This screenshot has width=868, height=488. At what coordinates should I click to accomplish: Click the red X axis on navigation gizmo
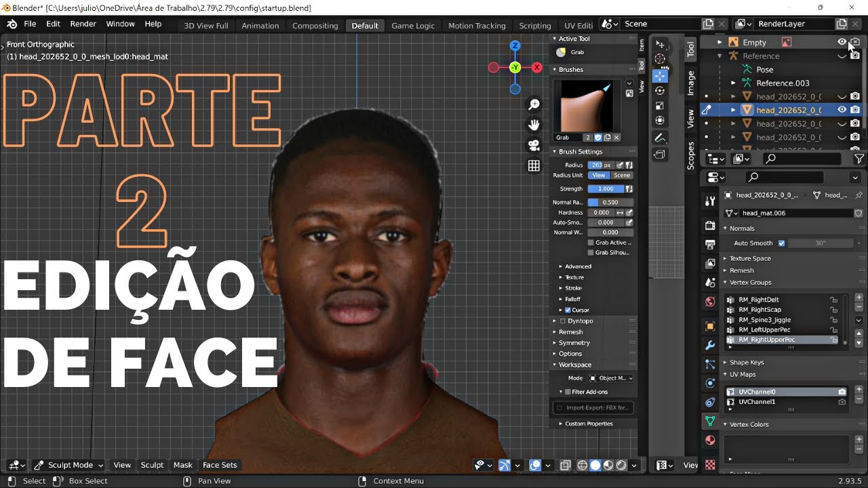[x=537, y=67]
